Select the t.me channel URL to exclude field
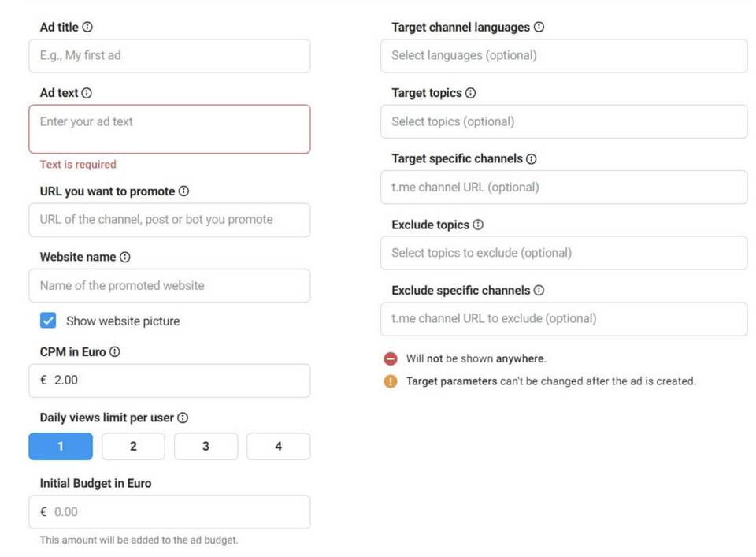 point(563,319)
